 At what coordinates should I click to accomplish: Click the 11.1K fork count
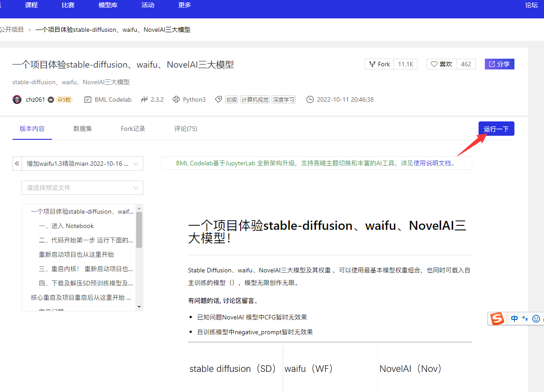pyautogui.click(x=406, y=64)
